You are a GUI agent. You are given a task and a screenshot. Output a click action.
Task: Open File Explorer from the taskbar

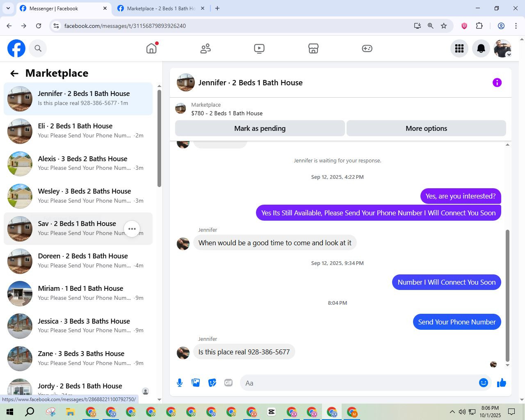(70, 412)
